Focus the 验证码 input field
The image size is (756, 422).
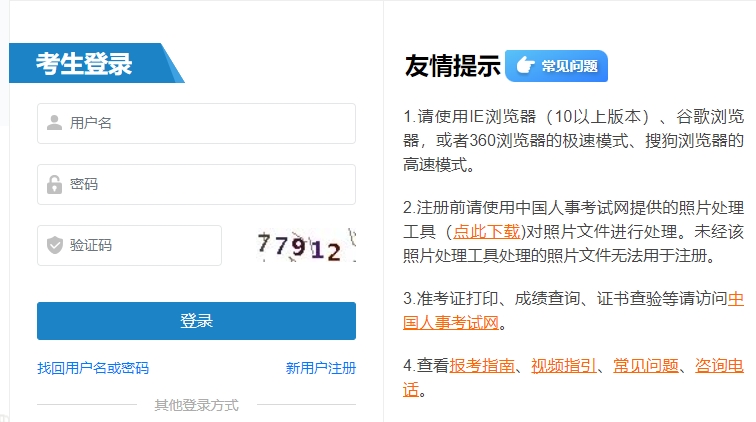click(x=140, y=245)
